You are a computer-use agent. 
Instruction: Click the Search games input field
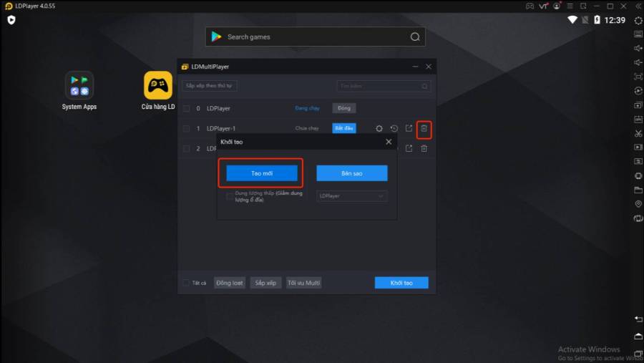(x=316, y=37)
